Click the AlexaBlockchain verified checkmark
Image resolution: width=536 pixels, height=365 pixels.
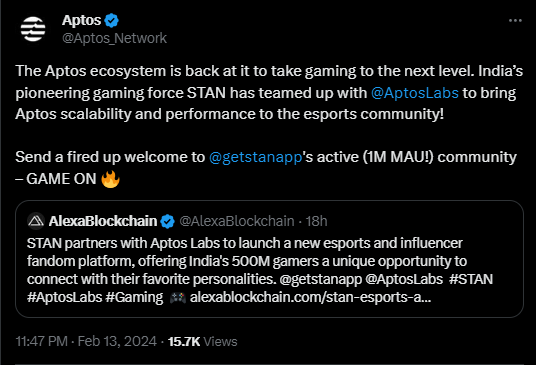[x=168, y=221]
